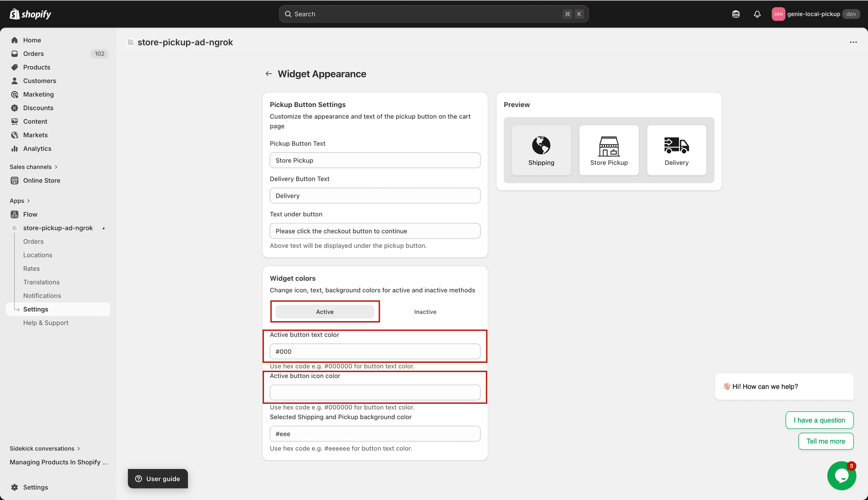The width and height of the screenshot is (868, 500).
Task: Click the User guide button
Action: 158,479
